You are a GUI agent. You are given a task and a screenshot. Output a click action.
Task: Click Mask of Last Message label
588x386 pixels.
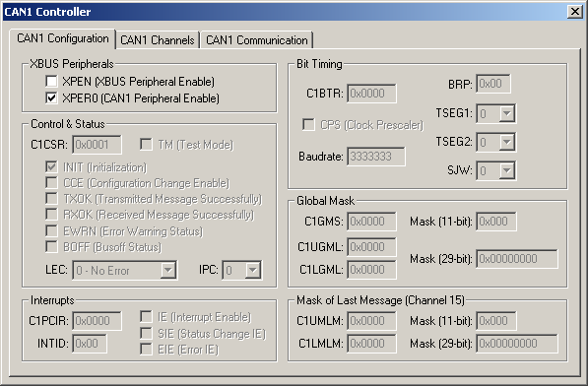pos(380,300)
